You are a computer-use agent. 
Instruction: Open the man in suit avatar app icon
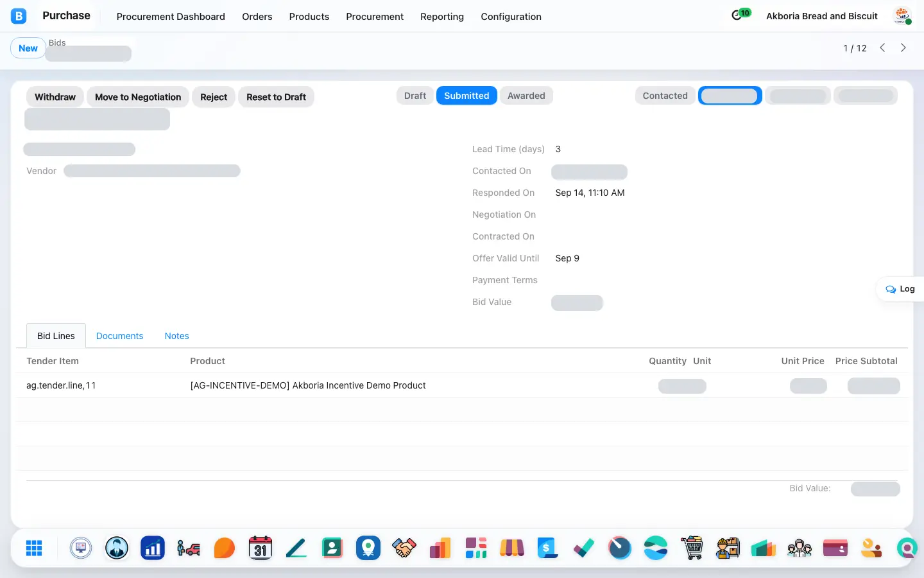117,548
